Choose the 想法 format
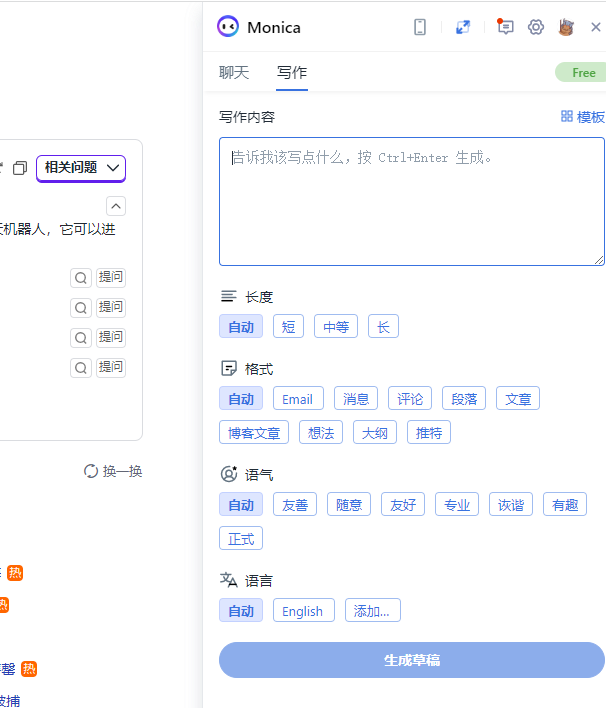 (321, 433)
